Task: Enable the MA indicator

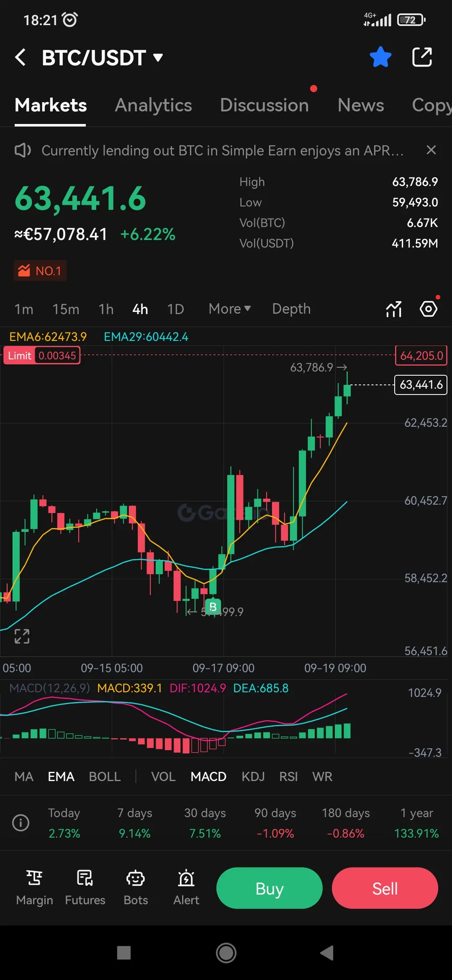Action: click(x=24, y=776)
